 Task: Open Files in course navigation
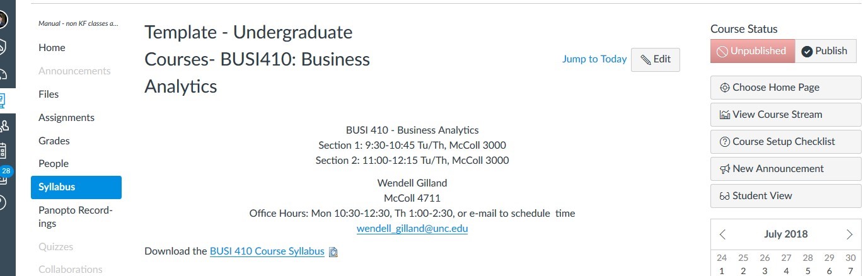49,94
